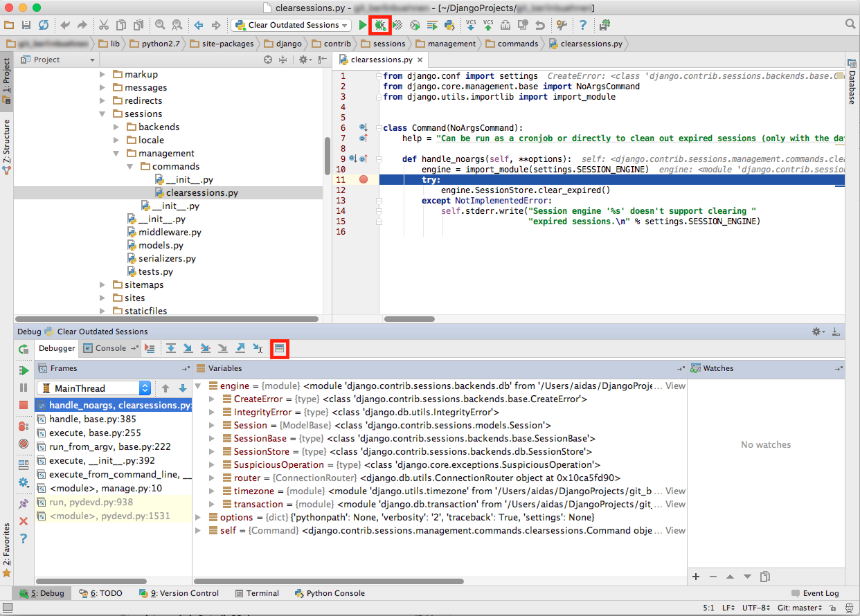This screenshot has width=860, height=616.
Task: Toggle the breakpoint on line 11
Action: tap(364, 180)
